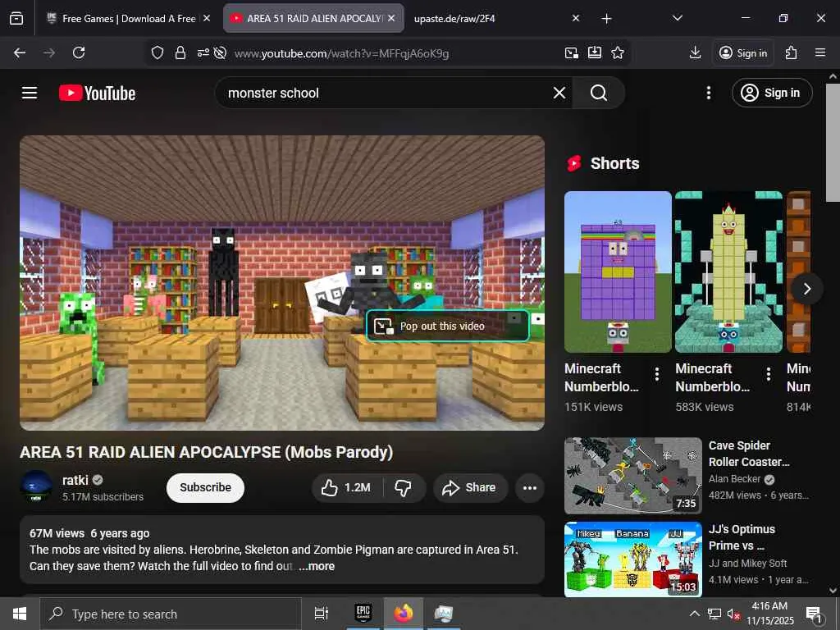Click the install-site icon in address bar
This screenshot has width=840, height=630.
(595, 52)
